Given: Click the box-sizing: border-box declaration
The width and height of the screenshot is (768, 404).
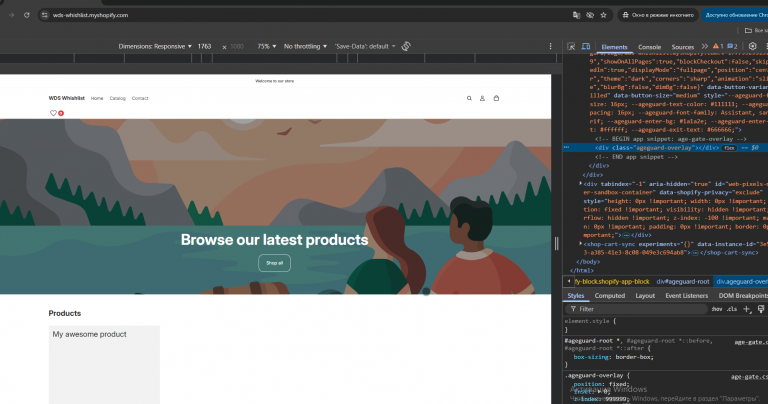Looking at the screenshot, I should 613,357.
